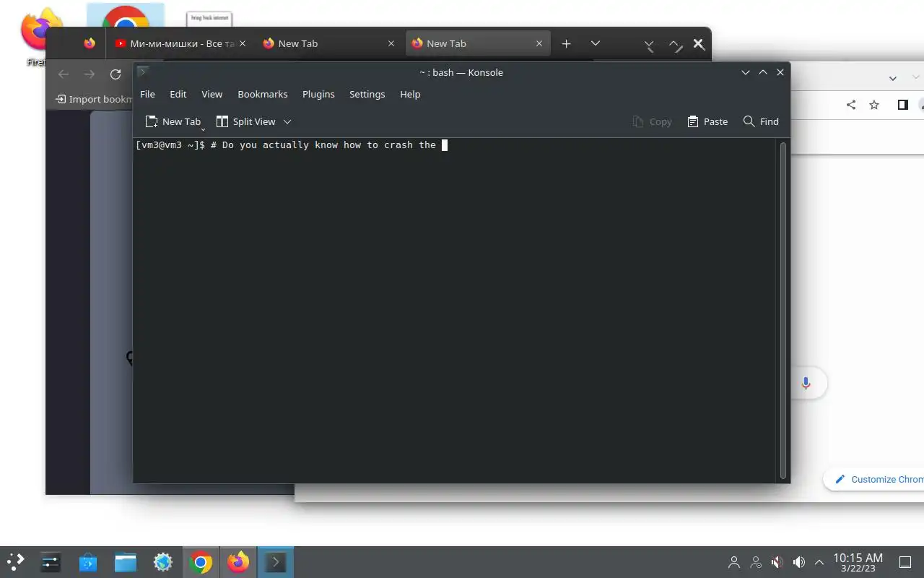
Task: Click the Paste button in Konsole toolbar
Action: [707, 121]
